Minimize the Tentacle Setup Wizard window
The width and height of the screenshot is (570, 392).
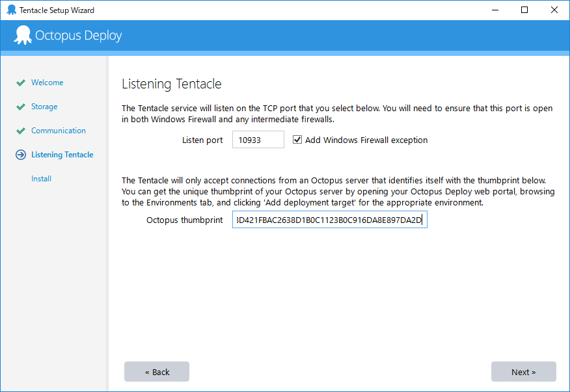tap(495, 10)
